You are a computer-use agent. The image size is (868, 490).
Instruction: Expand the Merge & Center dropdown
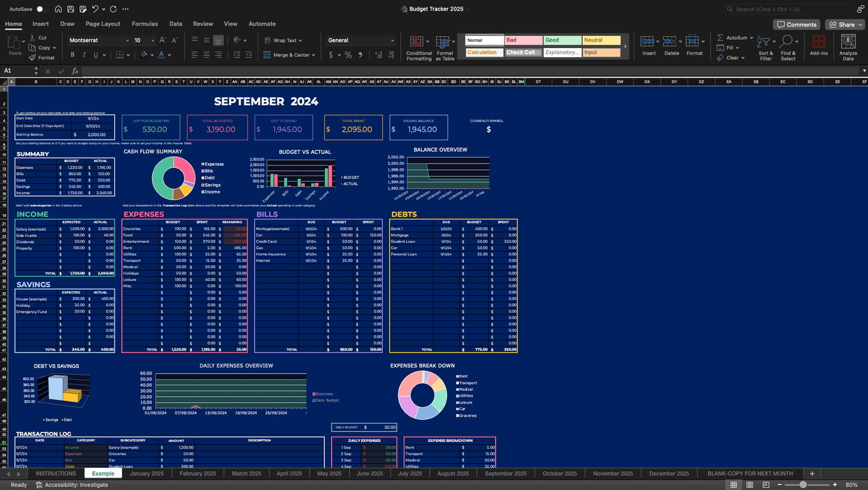(314, 55)
